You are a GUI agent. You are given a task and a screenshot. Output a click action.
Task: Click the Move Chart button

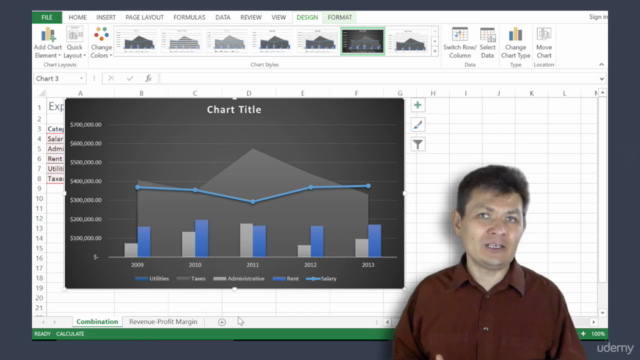[544, 43]
